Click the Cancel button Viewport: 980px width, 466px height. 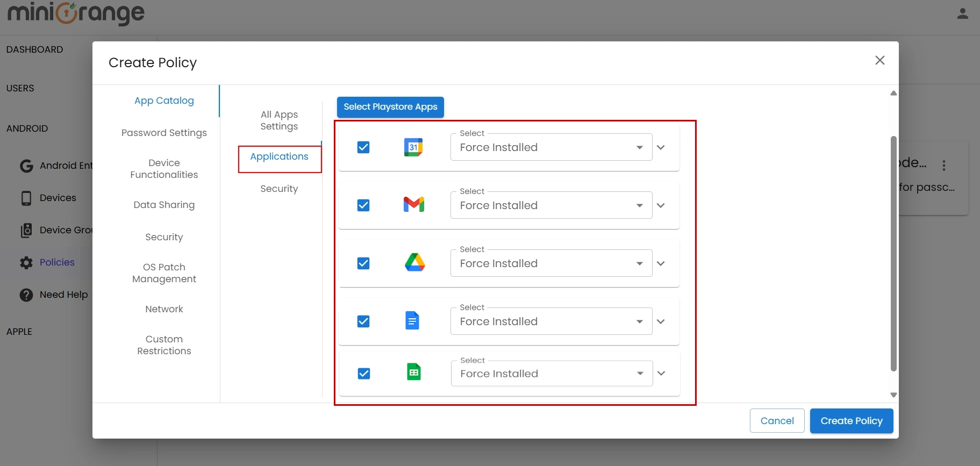click(x=777, y=421)
